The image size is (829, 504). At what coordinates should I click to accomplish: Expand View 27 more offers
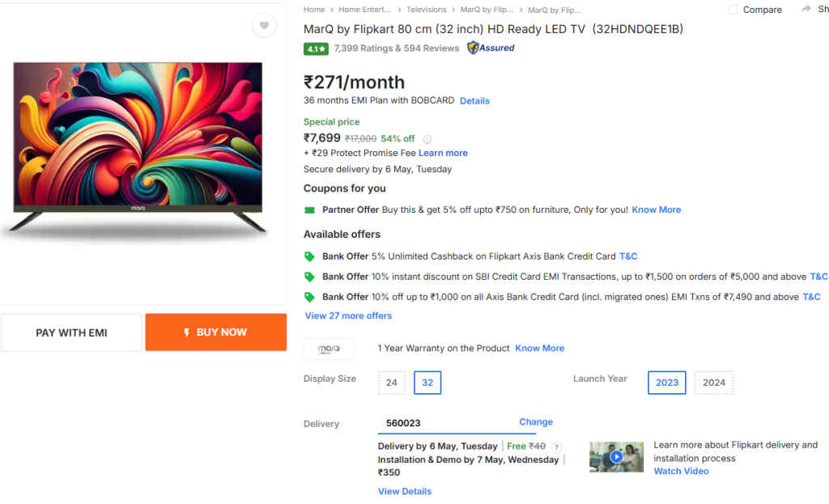[348, 316]
